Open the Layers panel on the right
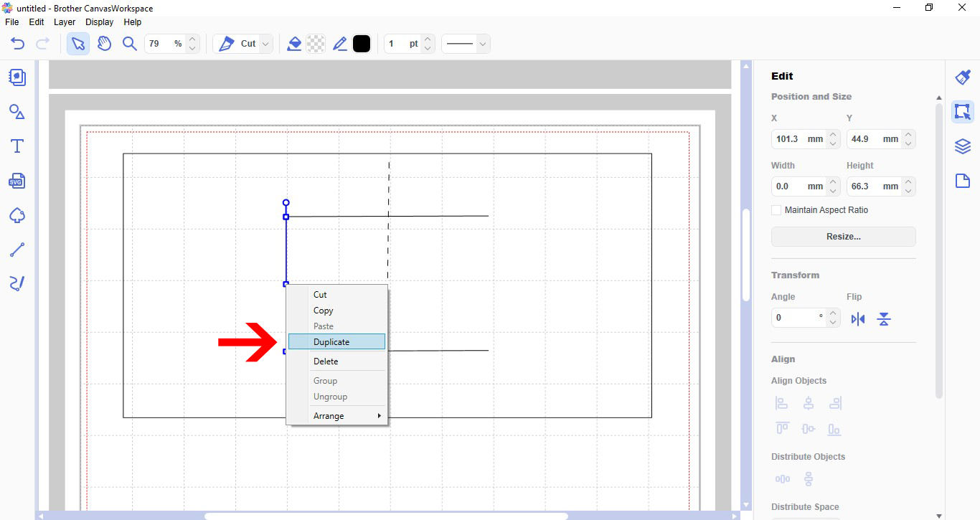Screen dimensions: 980x520 [962, 146]
